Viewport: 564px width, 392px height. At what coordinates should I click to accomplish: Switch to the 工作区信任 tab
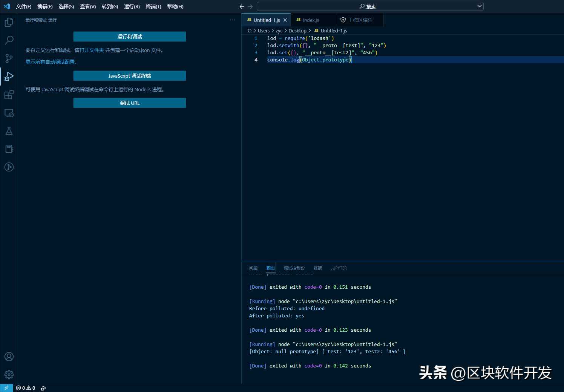coord(360,20)
